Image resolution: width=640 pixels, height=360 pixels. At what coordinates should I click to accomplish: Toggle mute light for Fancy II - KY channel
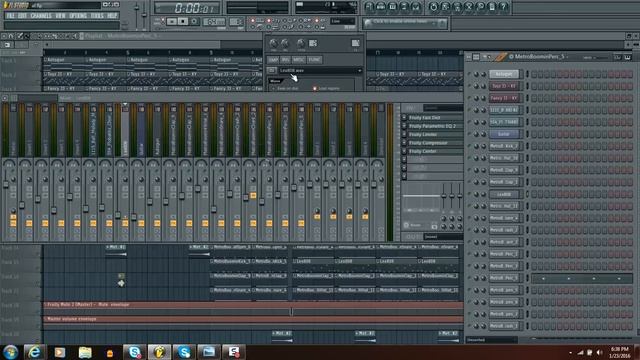(x=469, y=98)
